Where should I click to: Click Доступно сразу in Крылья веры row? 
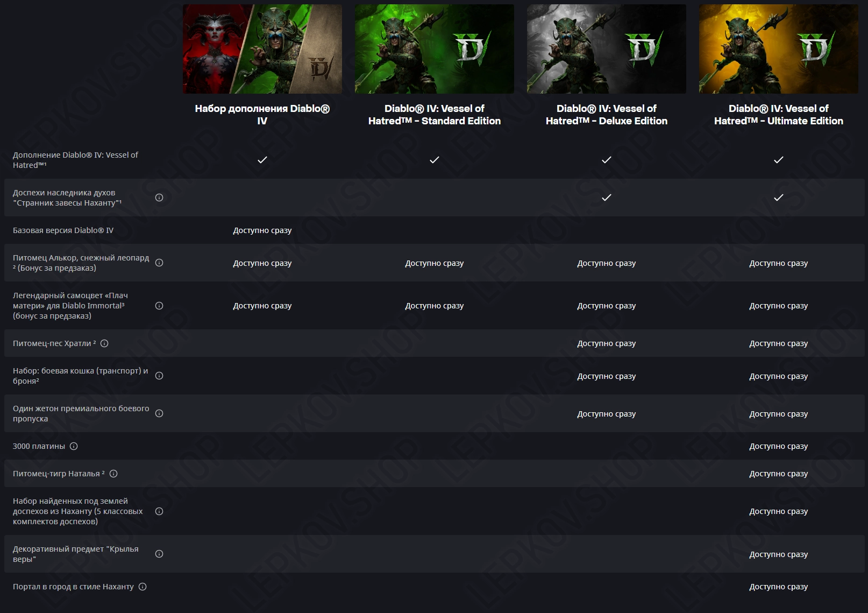point(779,554)
